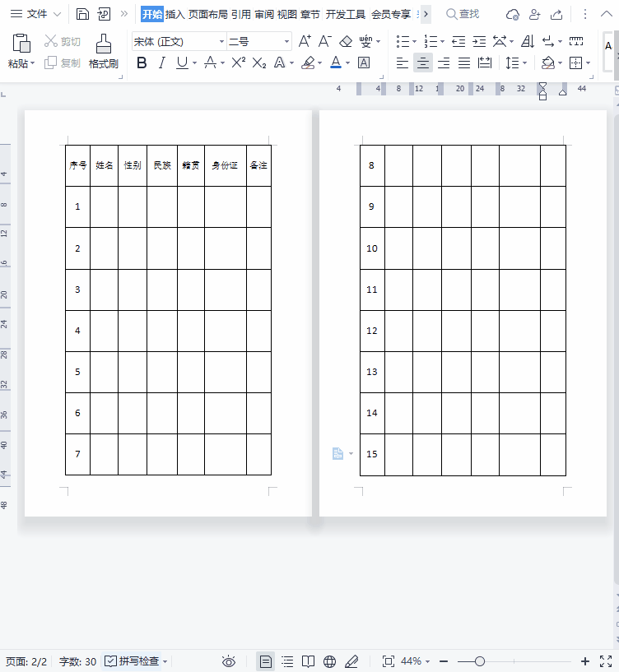Open the shading fill dropdown
Screen dimensions: 619x672
(x=561, y=63)
